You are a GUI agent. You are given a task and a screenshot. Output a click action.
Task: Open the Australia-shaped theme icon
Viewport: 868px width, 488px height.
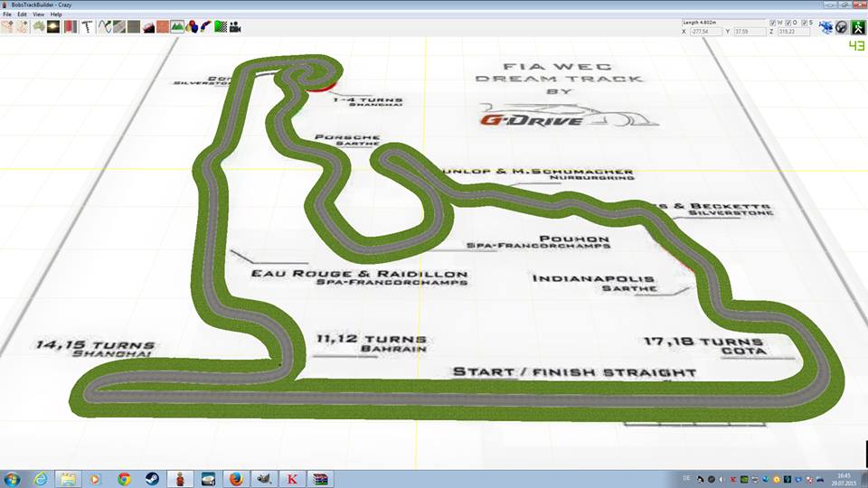[x=39, y=26]
